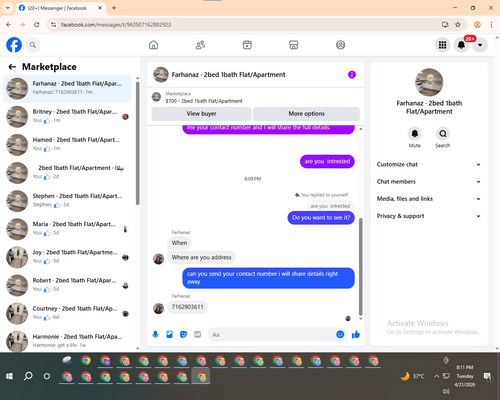Open Facebook search magnifier icon
The image size is (500, 400).
point(33,45)
